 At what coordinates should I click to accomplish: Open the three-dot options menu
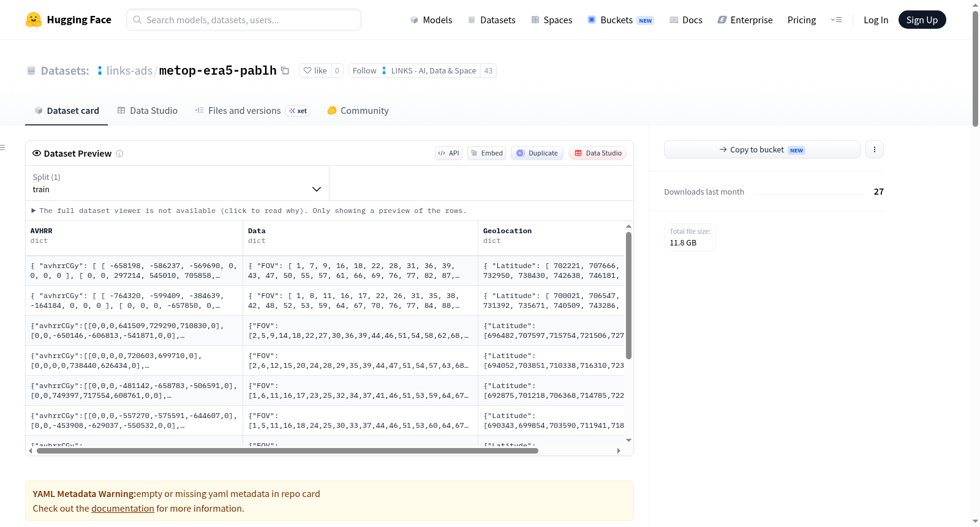875,149
